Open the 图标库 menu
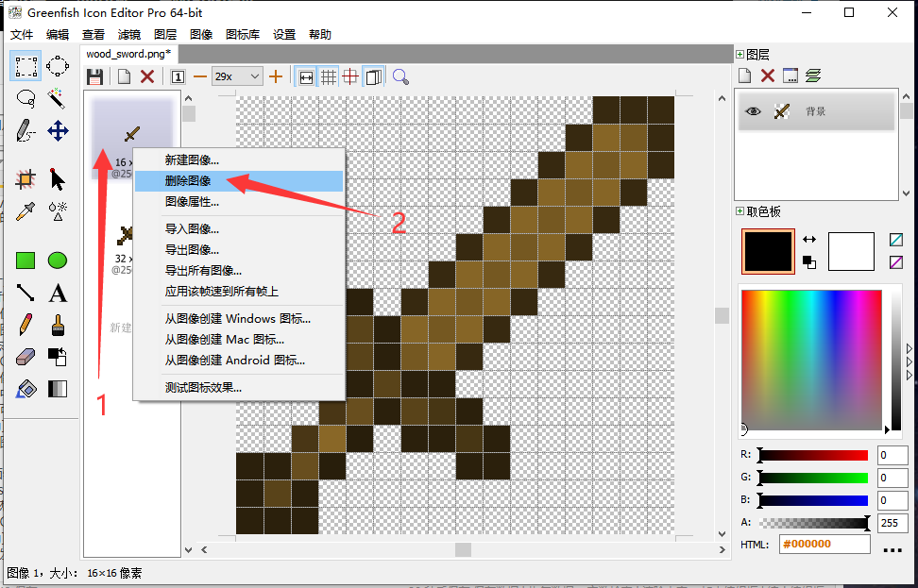This screenshot has height=588, width=918. (x=243, y=35)
